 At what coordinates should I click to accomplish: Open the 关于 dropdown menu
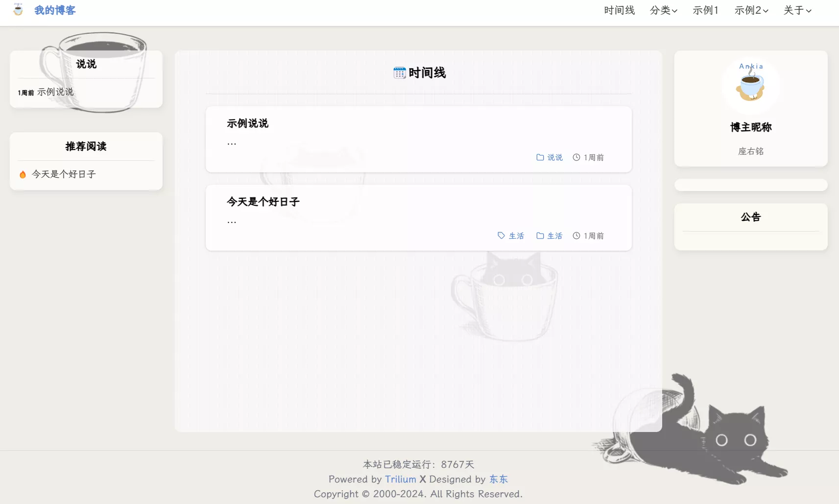[797, 10]
